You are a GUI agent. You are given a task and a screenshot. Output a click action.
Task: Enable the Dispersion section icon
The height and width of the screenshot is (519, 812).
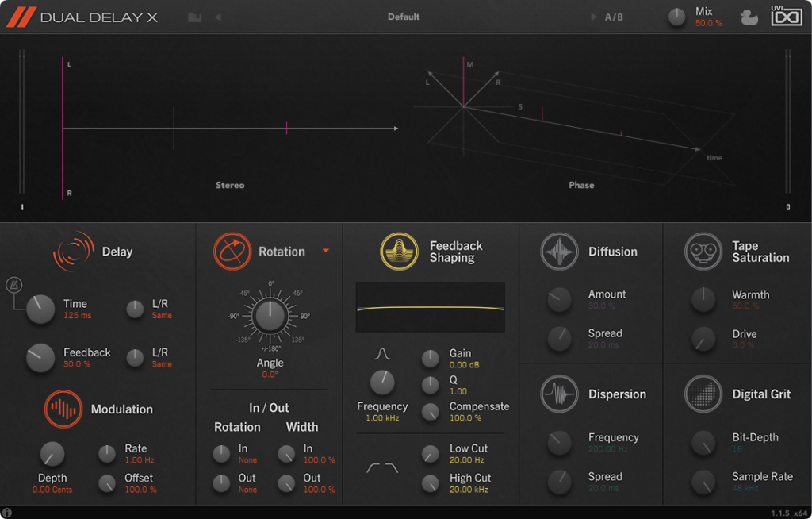click(559, 394)
